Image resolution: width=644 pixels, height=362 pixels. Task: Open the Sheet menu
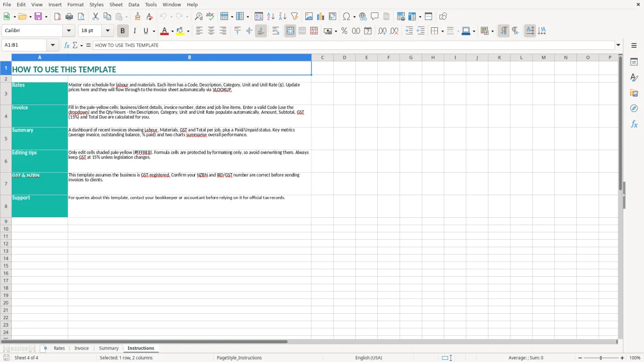[x=116, y=4]
